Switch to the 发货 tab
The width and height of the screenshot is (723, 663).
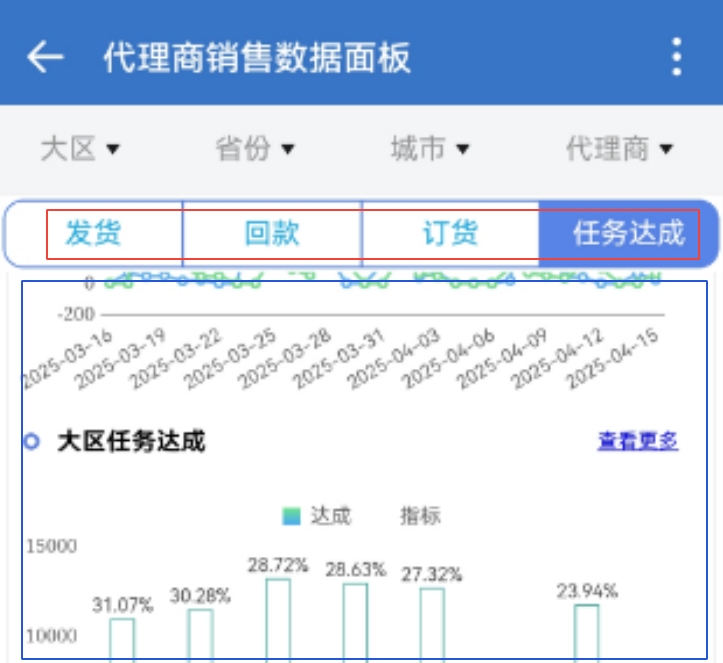click(94, 233)
